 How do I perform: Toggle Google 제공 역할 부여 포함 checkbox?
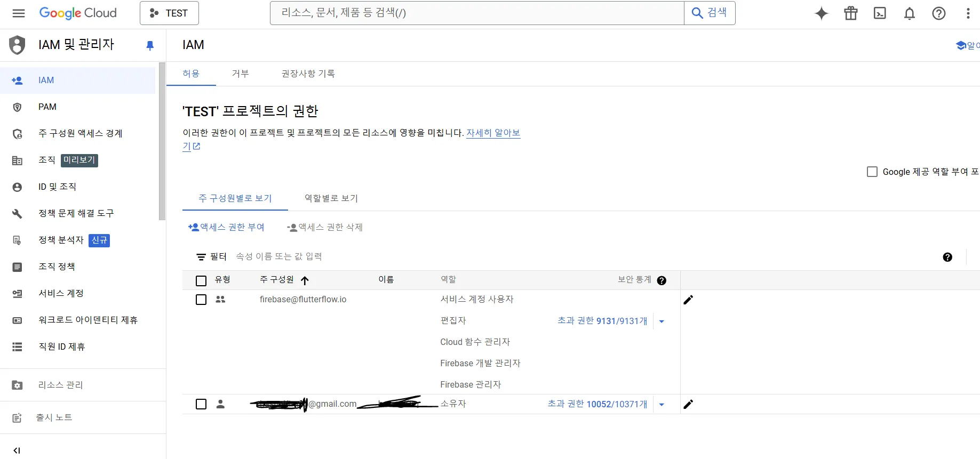[872, 172]
